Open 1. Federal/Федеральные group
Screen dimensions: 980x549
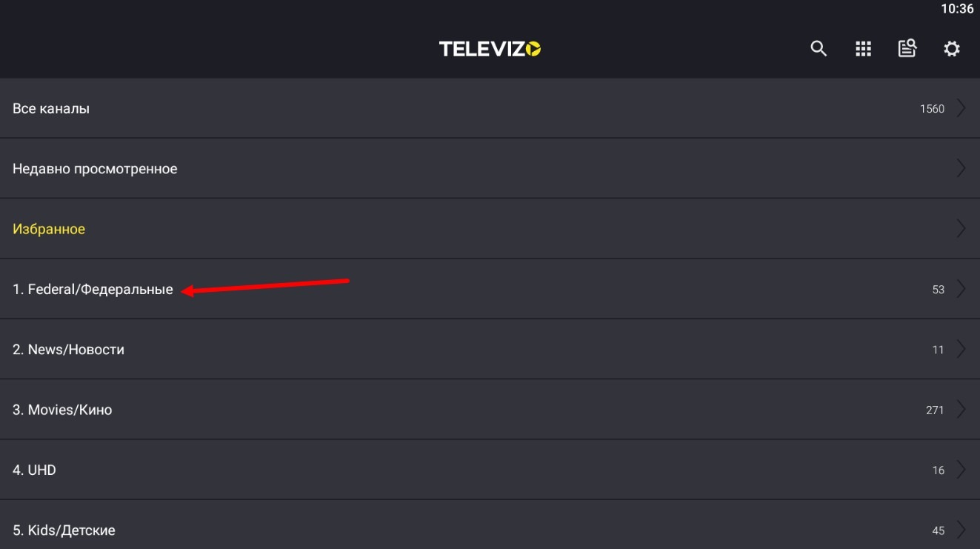coord(93,290)
